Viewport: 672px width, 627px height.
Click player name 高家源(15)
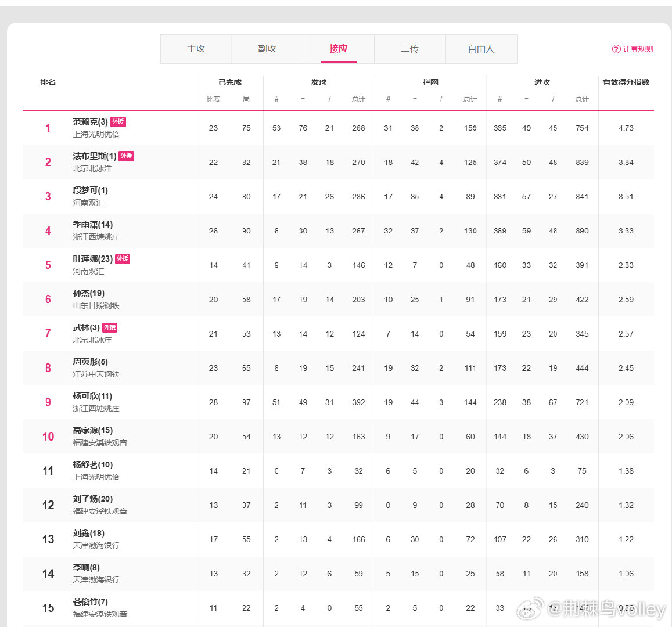pyautogui.click(x=93, y=430)
